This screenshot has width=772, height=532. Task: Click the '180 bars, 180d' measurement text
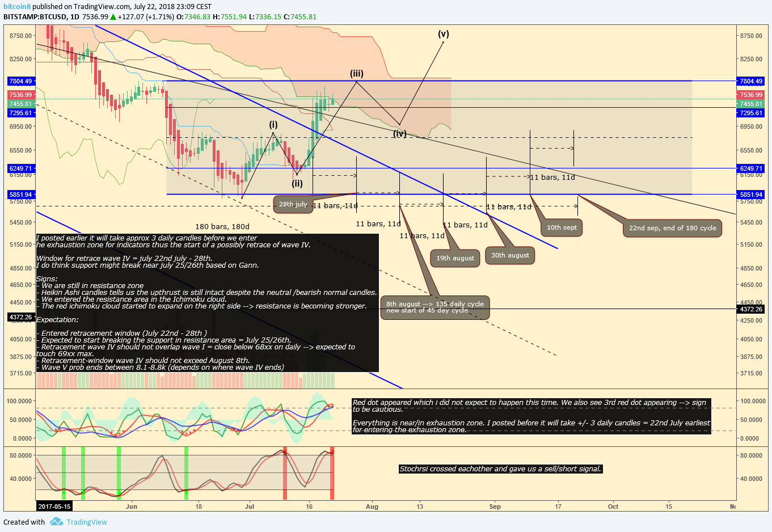click(x=222, y=226)
